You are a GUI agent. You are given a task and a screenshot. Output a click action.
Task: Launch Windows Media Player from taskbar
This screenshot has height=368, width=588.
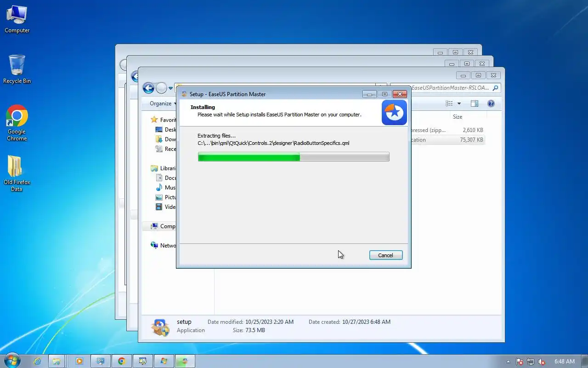click(x=79, y=361)
